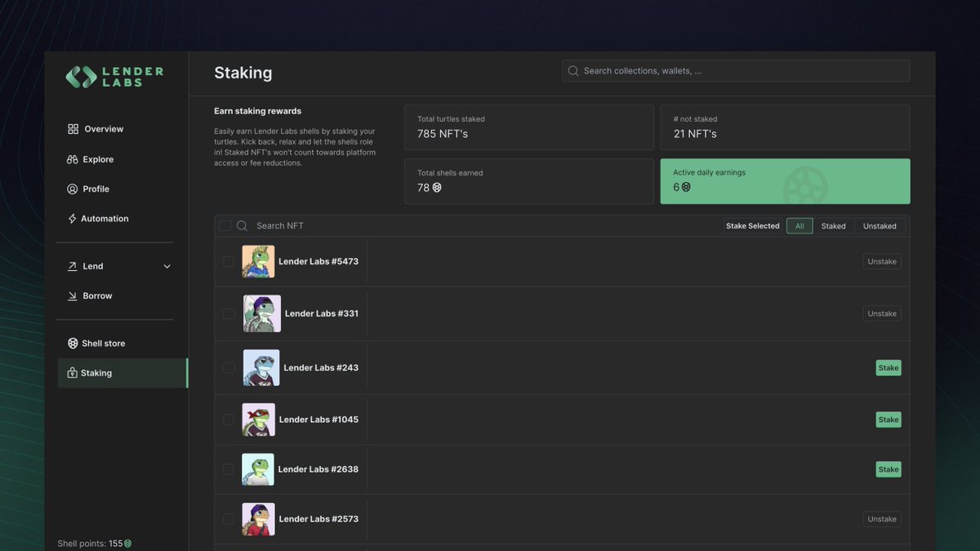Viewport: 980px width, 551px height.
Task: Check the box for Lender Labs #243
Action: 229,367
